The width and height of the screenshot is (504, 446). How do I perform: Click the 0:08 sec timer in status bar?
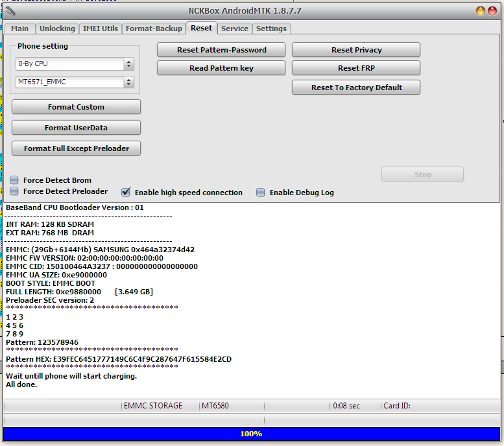click(x=346, y=406)
